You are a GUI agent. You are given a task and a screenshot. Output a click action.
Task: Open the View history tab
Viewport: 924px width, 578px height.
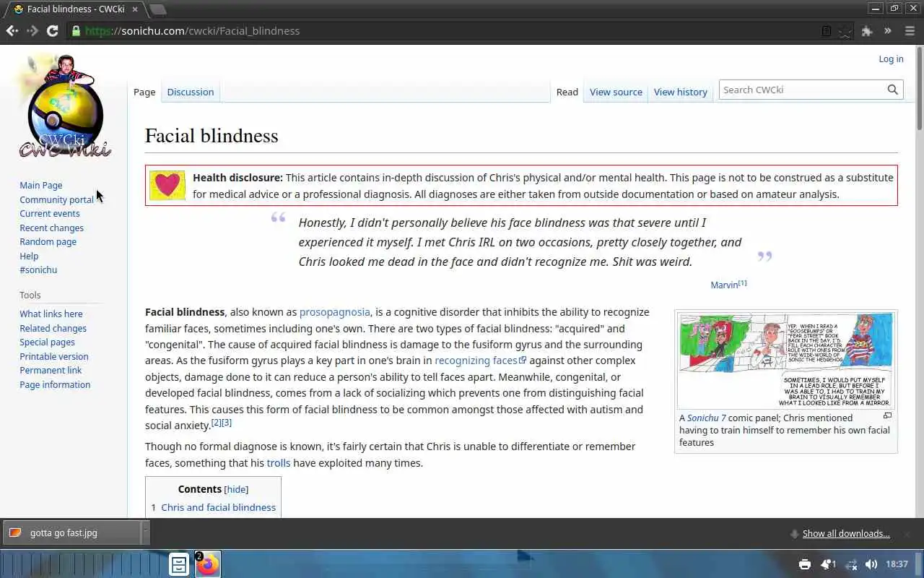tap(681, 92)
